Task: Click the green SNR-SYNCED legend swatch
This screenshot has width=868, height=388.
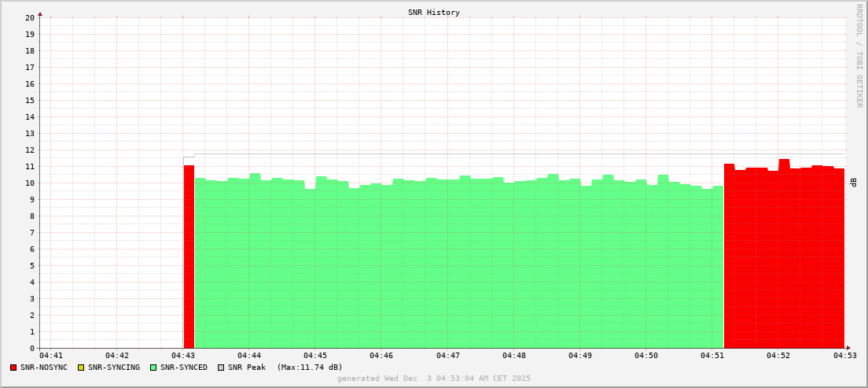Action: 153,368
